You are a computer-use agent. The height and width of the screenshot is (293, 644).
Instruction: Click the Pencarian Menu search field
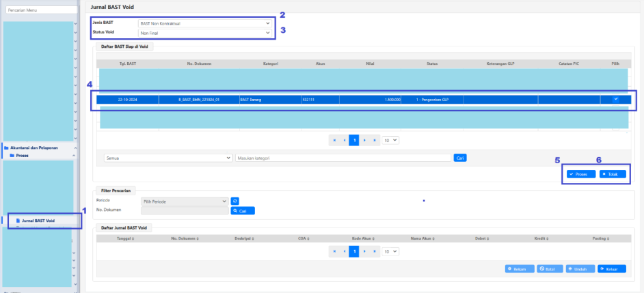[39, 10]
